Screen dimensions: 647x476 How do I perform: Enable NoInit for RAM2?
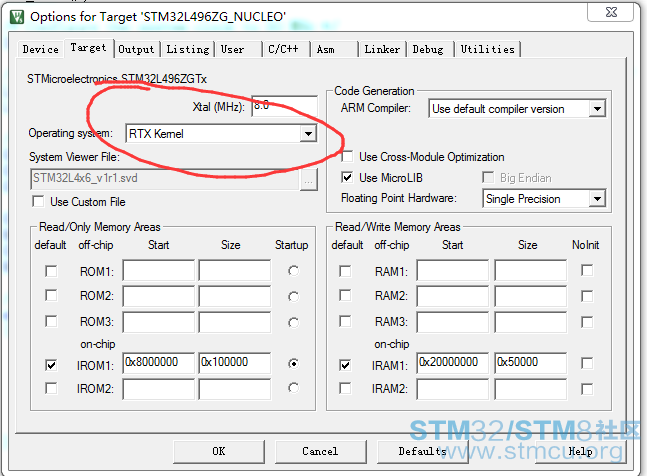(587, 296)
